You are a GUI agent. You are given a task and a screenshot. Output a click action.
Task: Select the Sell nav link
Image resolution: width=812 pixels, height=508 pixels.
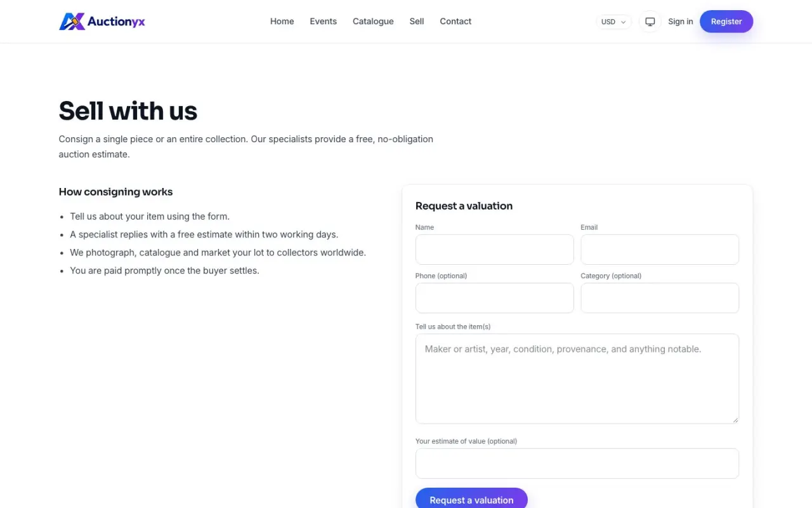tap(417, 22)
